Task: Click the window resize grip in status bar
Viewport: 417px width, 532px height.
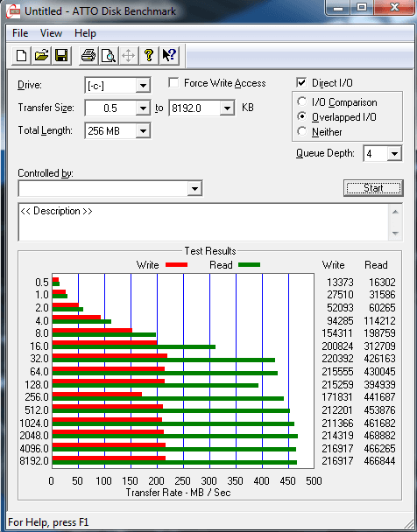Action: (407, 523)
